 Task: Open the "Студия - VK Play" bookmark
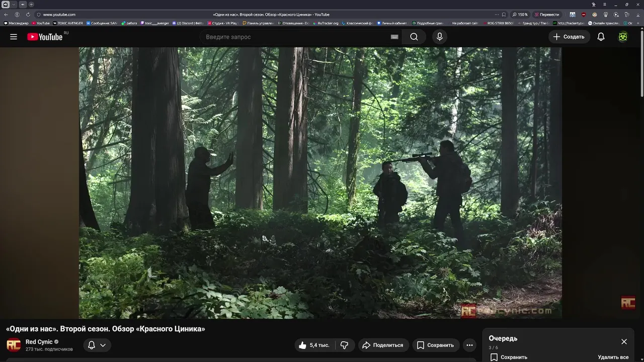222,23
